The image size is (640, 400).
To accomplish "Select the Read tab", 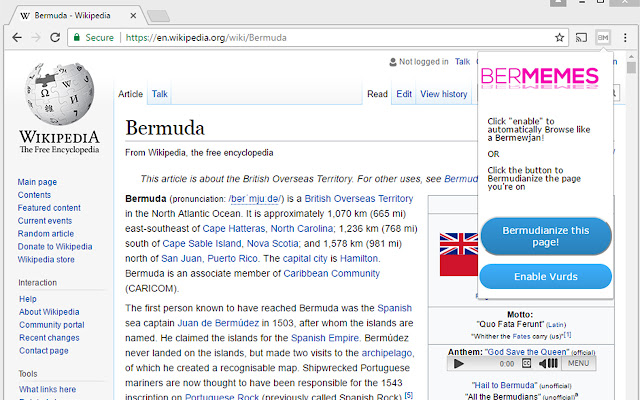I will [377, 94].
